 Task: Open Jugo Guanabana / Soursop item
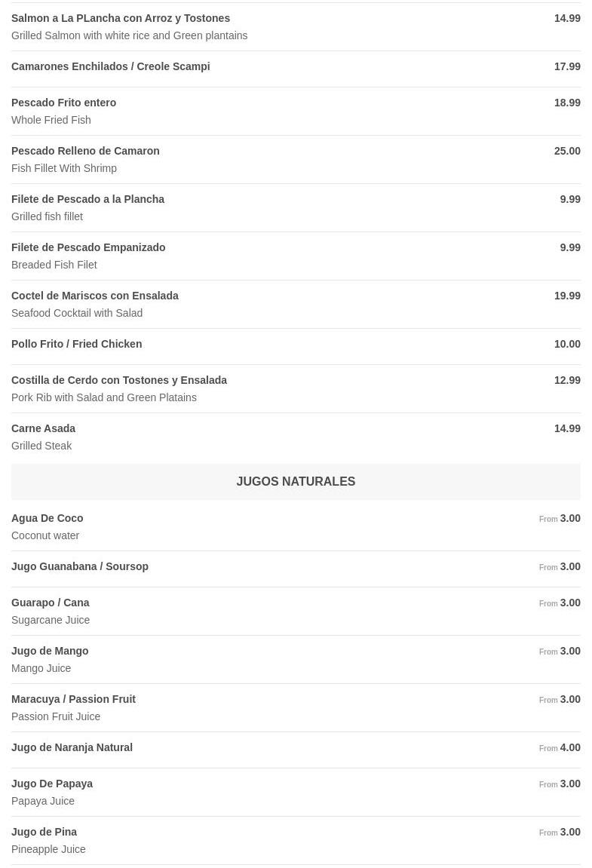tap(80, 566)
